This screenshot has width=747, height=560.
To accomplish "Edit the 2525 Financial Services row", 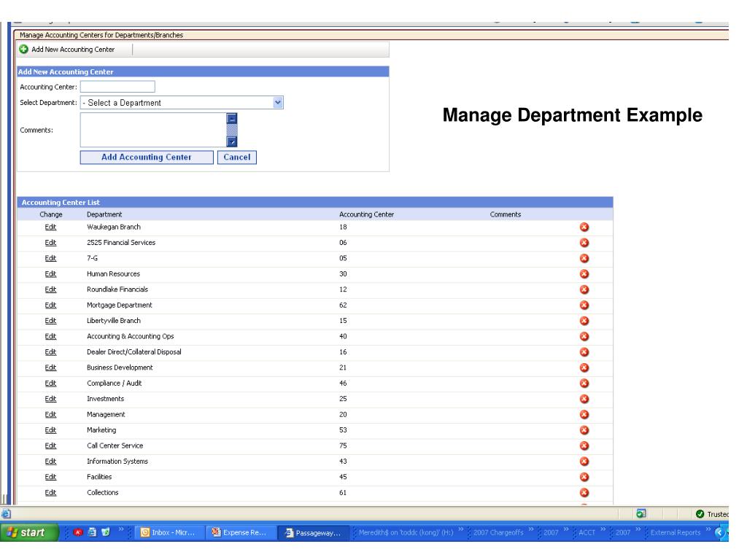I will [x=50, y=243].
